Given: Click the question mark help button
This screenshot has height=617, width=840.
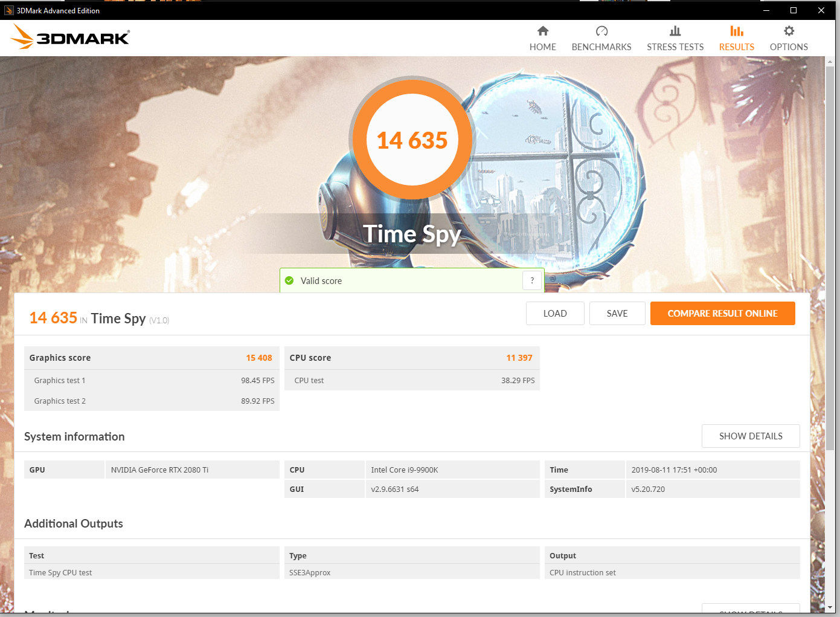Looking at the screenshot, I should pos(531,280).
